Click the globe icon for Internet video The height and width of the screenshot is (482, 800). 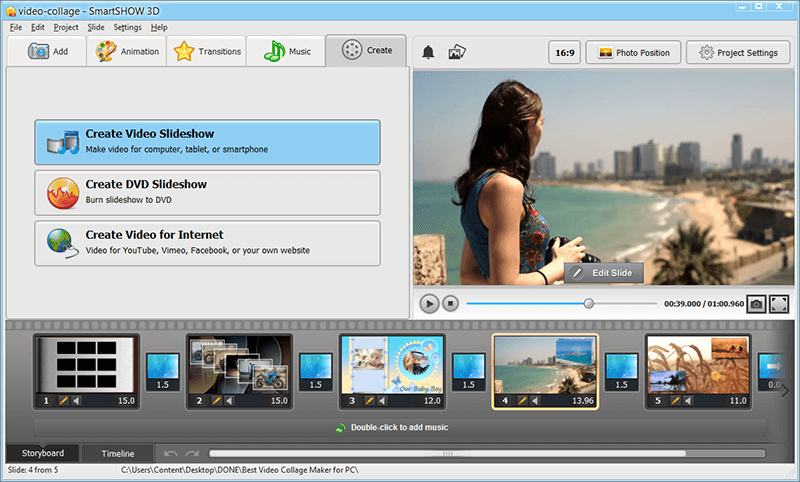(63, 243)
